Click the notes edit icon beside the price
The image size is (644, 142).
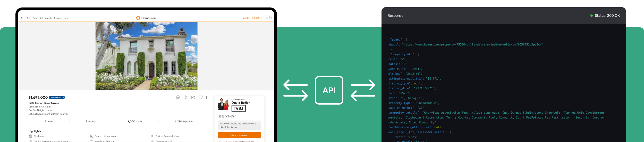pos(178,98)
